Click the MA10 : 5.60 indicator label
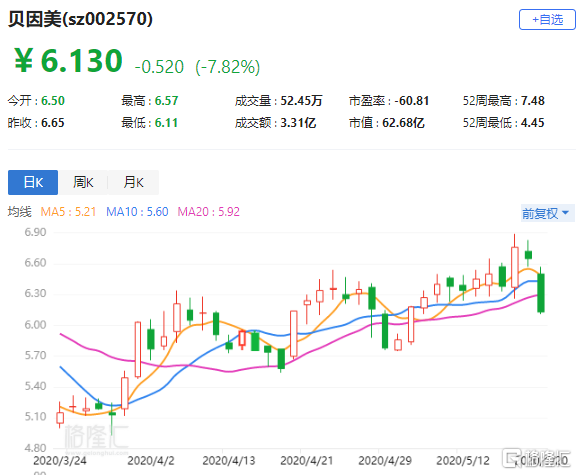 coord(137,212)
